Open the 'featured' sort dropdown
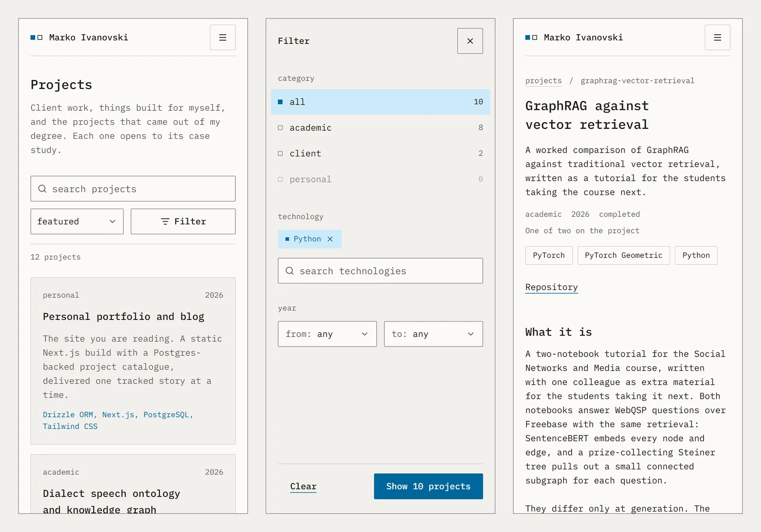Image resolution: width=761 pixels, height=532 pixels. coord(77,222)
